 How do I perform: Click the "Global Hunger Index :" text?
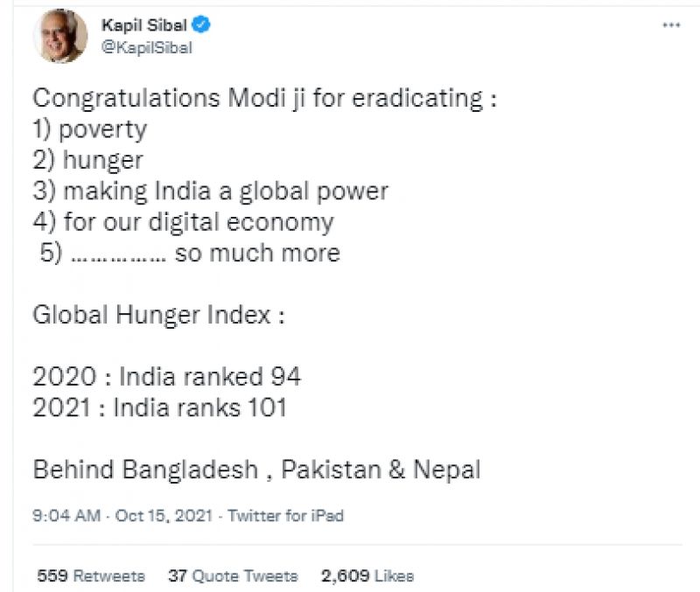point(159,314)
